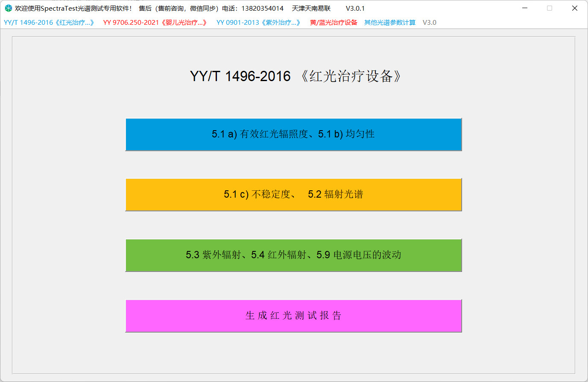Click the V3.0 label in menu bar

[x=429, y=23]
